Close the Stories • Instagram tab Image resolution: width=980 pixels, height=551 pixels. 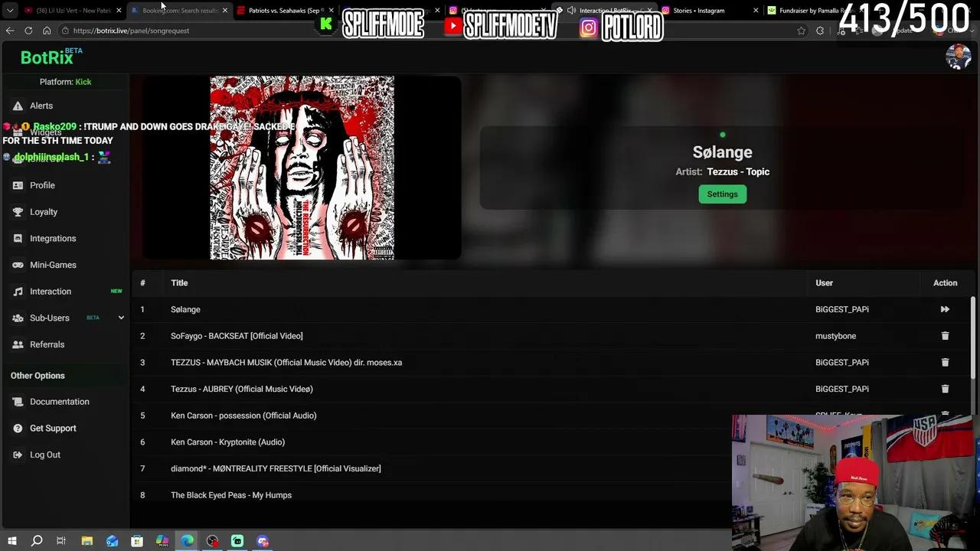pos(756,11)
